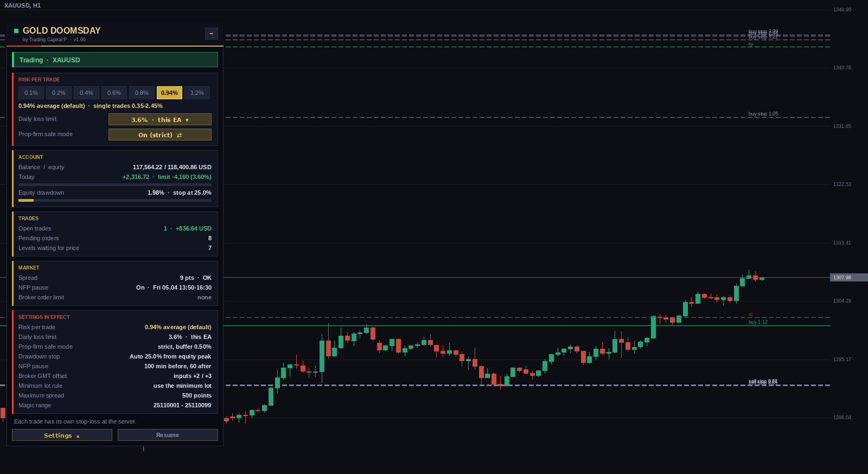This screenshot has width=868, height=474.
Task: Click the XAUUSD, H1 chart title
Action: [x=22, y=5]
